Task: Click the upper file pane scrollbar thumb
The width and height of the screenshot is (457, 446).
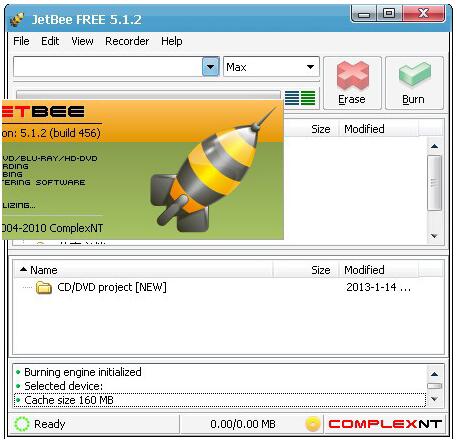Action: [434, 183]
